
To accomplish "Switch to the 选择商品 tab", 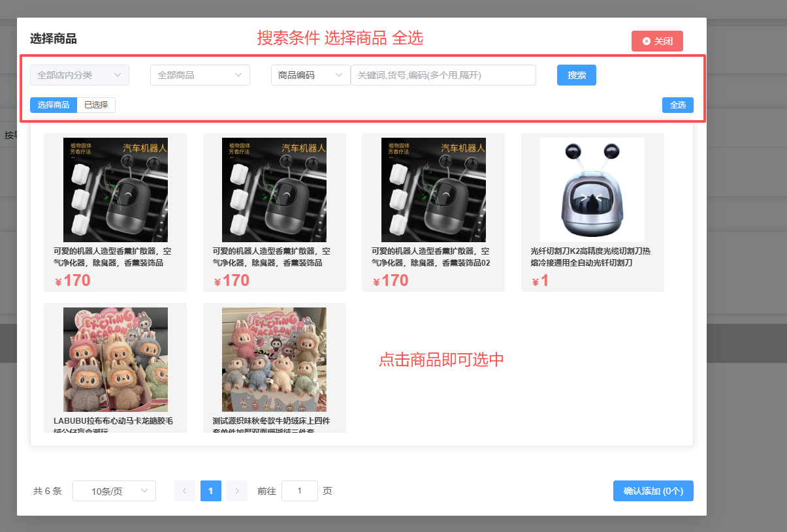I will pyautogui.click(x=54, y=104).
